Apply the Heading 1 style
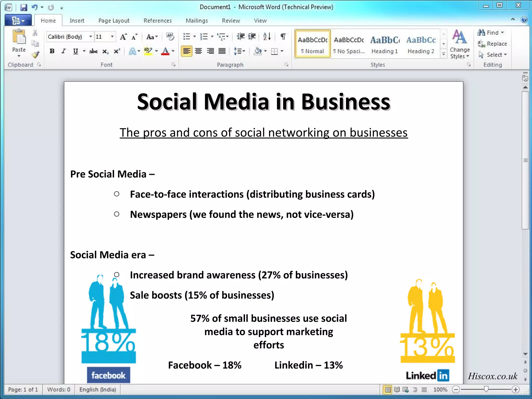 tap(385, 44)
